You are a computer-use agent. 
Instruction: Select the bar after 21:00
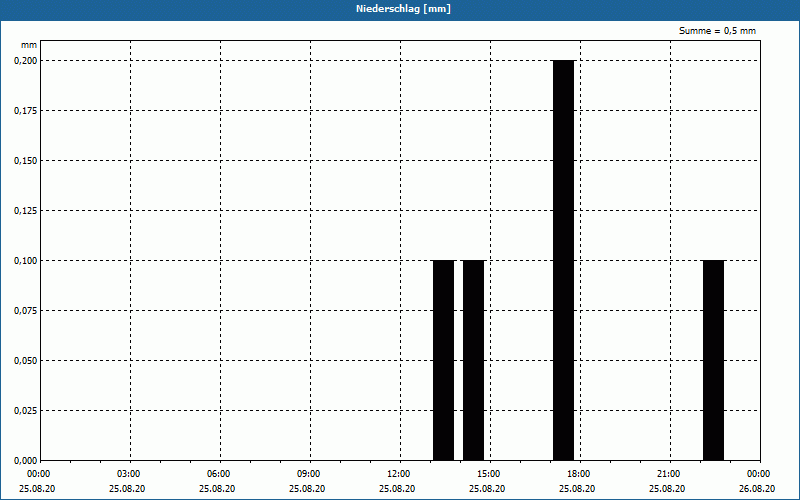click(713, 360)
